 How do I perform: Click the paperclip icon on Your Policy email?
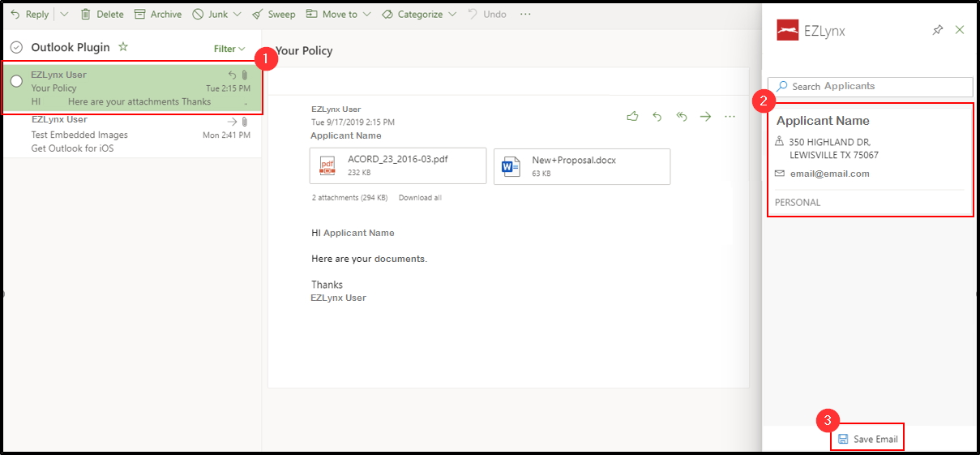[x=245, y=75]
